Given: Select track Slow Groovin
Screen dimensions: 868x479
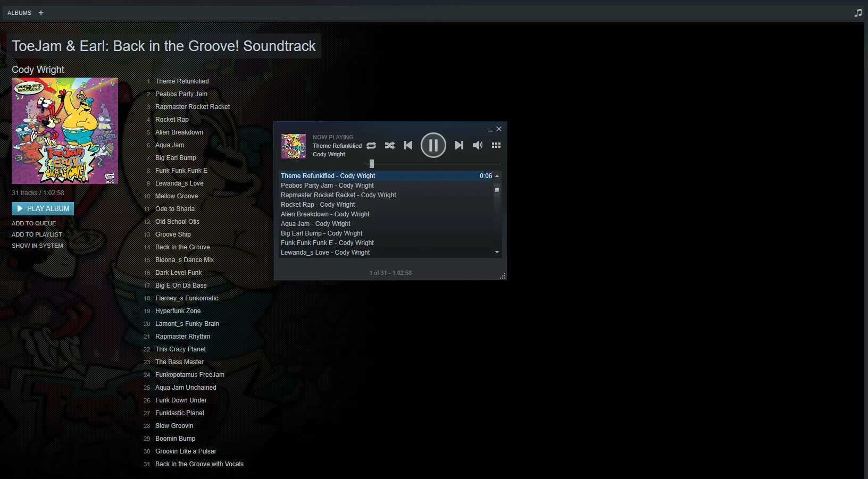Looking at the screenshot, I should click(174, 426).
